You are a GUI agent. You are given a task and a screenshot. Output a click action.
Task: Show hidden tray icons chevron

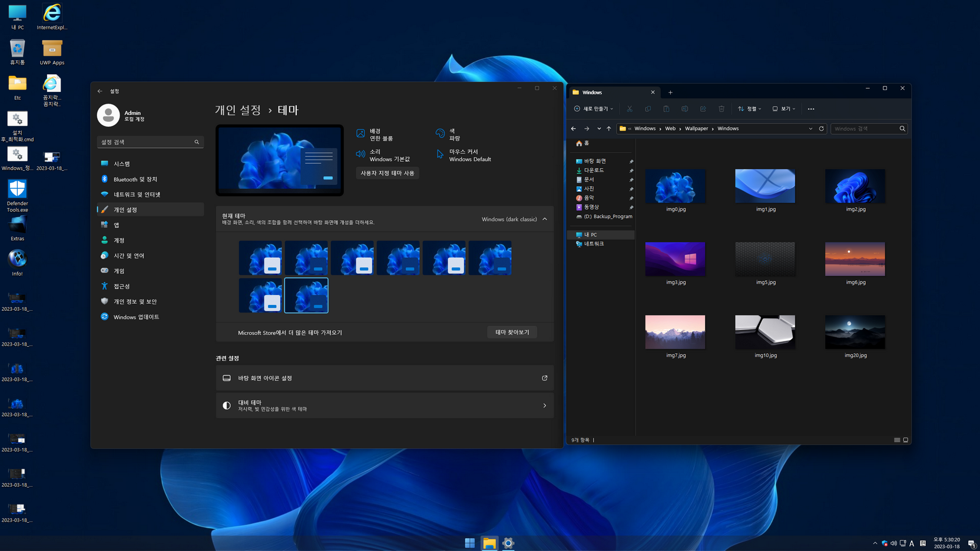pyautogui.click(x=875, y=543)
